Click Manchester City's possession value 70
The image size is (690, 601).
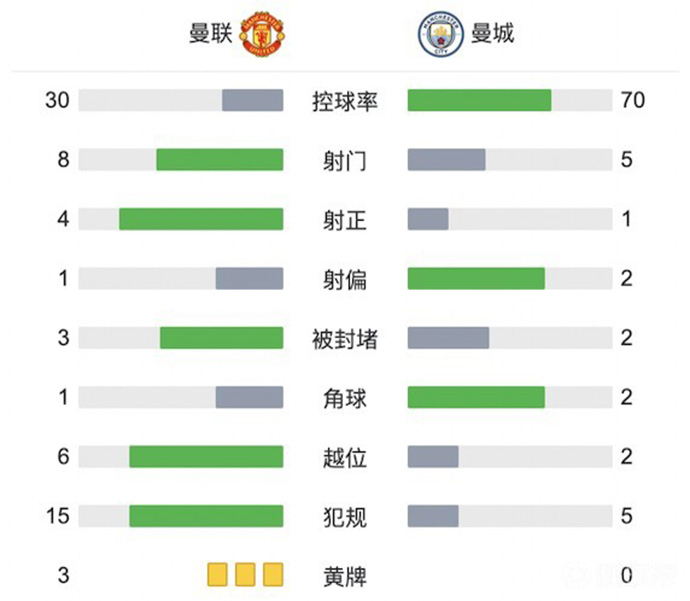[632, 100]
